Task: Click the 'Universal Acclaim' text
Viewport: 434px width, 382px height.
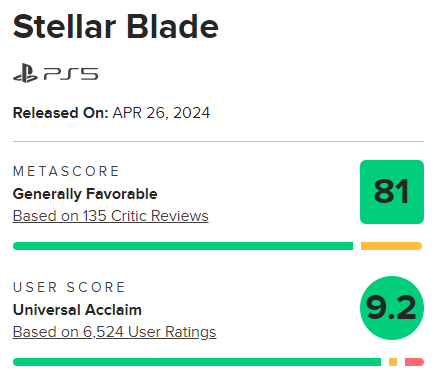Action: tap(77, 310)
